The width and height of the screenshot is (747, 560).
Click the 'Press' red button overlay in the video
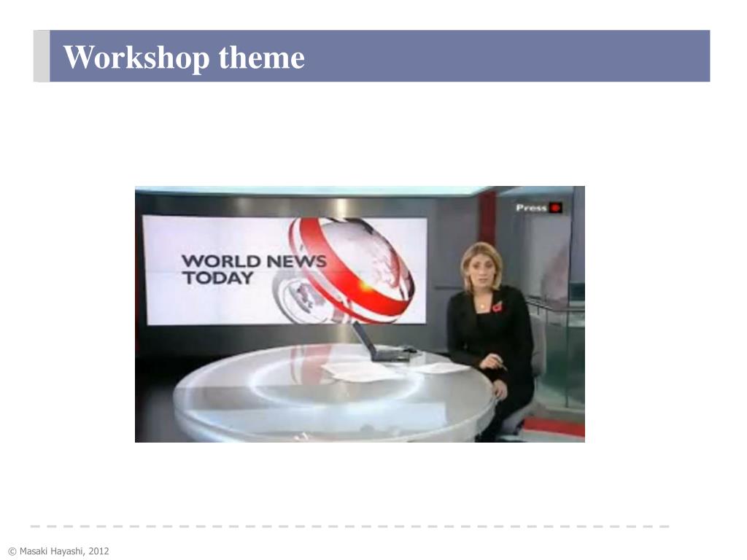[539, 208]
